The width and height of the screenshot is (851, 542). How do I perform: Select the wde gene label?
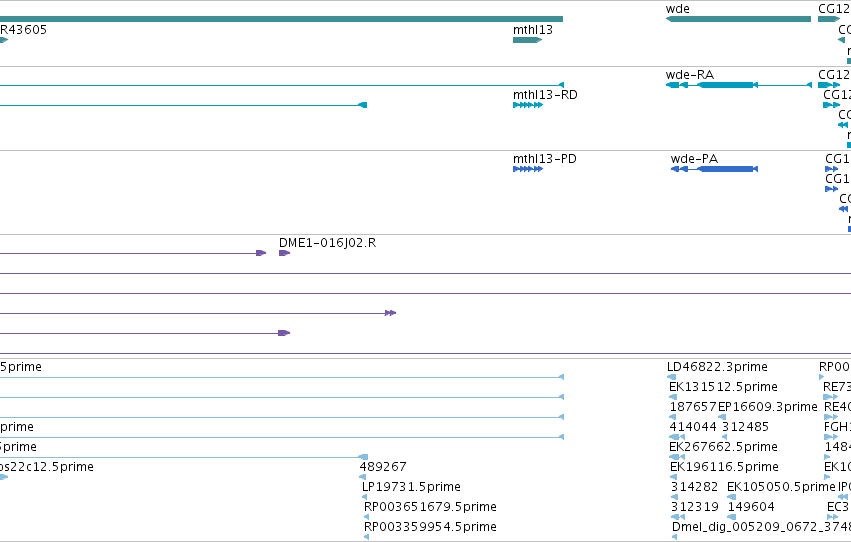pos(677,9)
